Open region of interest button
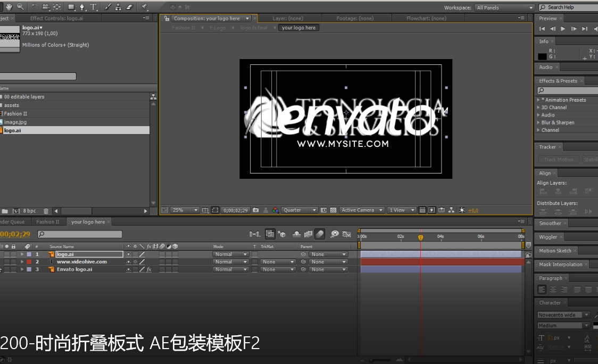This screenshot has width=598, height=364. 324,210
